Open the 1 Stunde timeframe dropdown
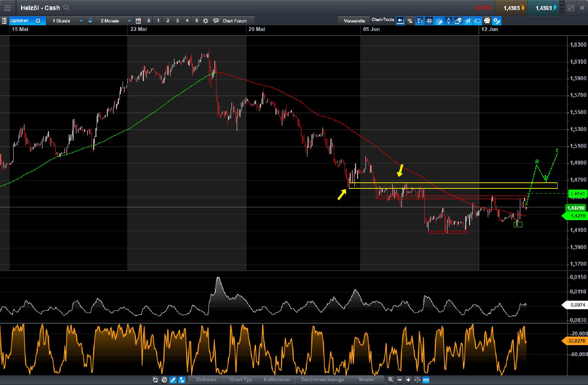Viewport: 588px width, 385px height. point(81,21)
